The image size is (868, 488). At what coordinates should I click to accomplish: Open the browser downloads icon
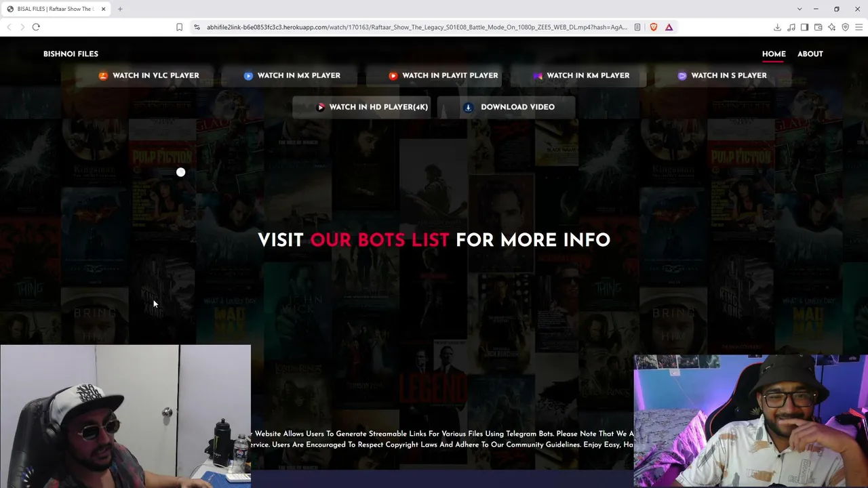click(777, 27)
